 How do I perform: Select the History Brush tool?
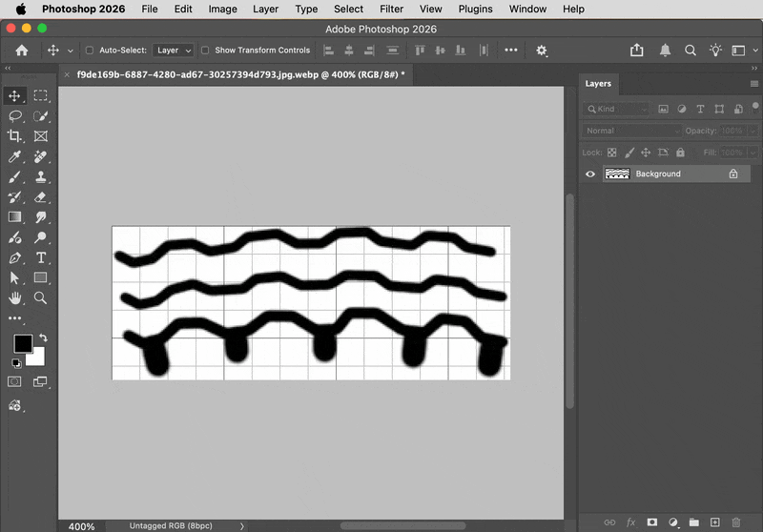(x=14, y=197)
